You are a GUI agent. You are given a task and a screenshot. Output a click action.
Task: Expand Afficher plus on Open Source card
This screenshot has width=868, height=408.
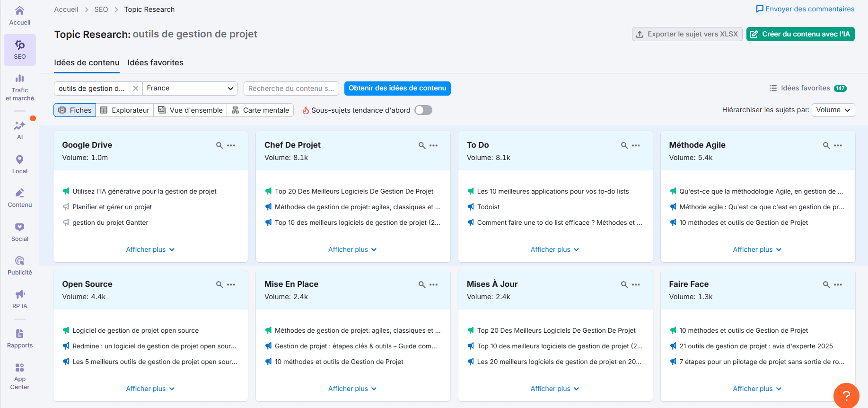pyautogui.click(x=150, y=389)
